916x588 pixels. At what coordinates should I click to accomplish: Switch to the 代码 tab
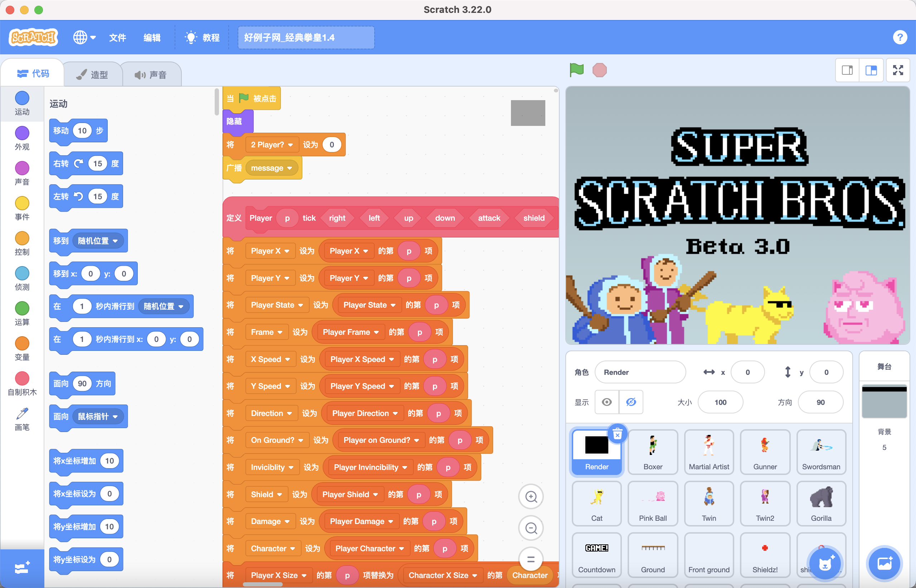click(33, 73)
